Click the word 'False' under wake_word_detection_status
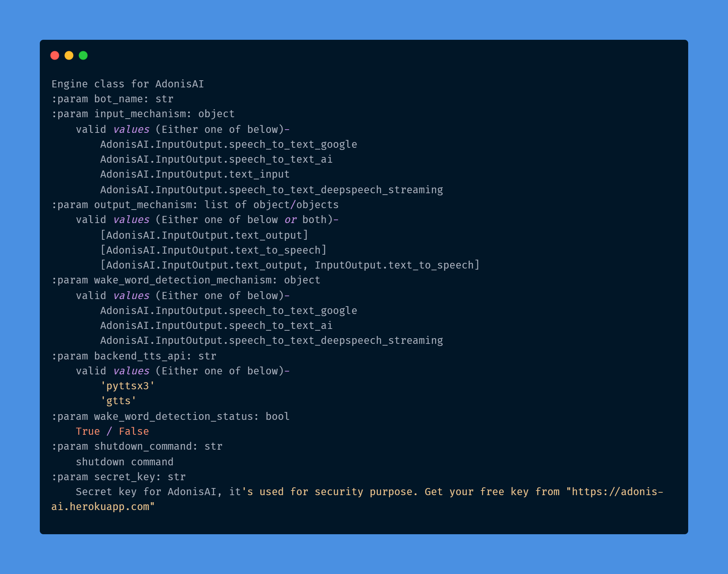The image size is (728, 574). (134, 432)
